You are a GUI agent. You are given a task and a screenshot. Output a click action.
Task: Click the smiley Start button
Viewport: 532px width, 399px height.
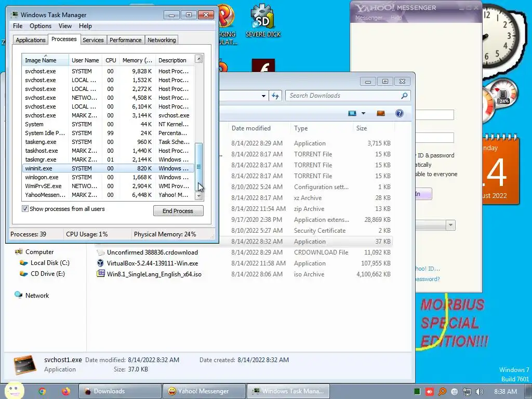tap(14, 391)
